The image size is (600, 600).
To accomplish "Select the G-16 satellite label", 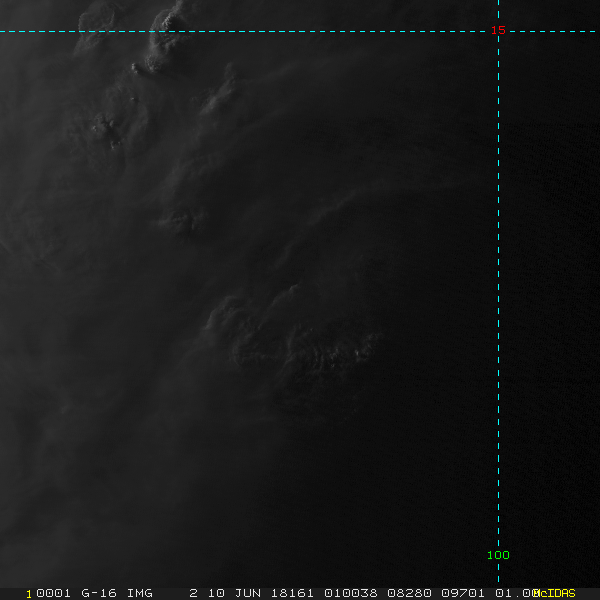I will pyautogui.click(x=99, y=593).
